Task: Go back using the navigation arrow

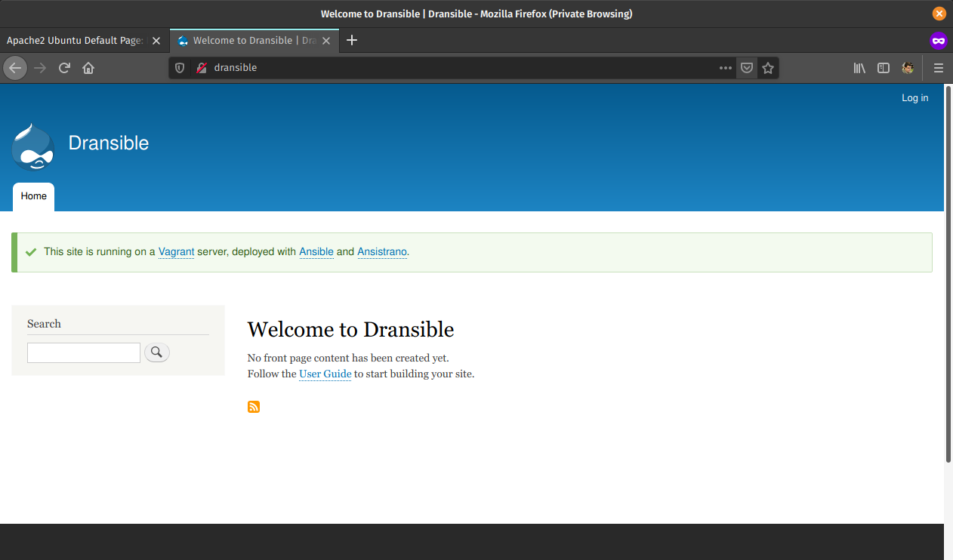Action: pos(15,68)
